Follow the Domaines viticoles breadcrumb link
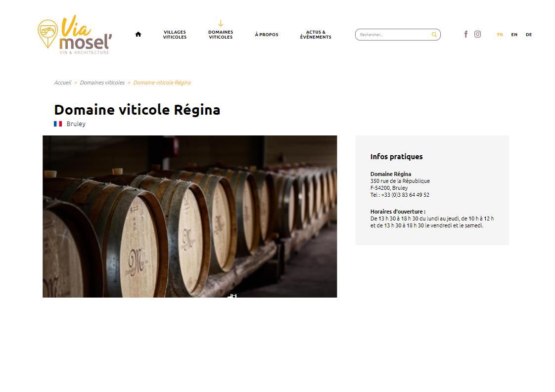This screenshot has height=392, width=555. (x=102, y=83)
